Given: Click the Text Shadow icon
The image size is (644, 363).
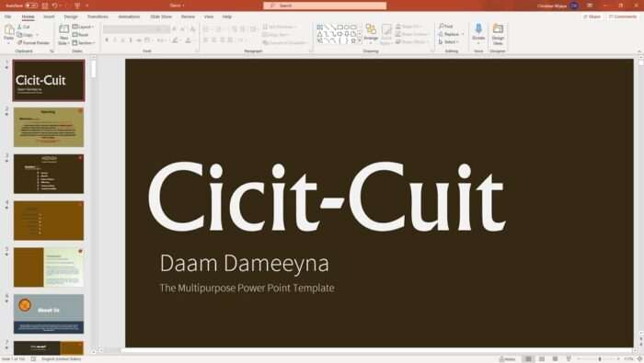Looking at the screenshot, I should coord(131,40).
